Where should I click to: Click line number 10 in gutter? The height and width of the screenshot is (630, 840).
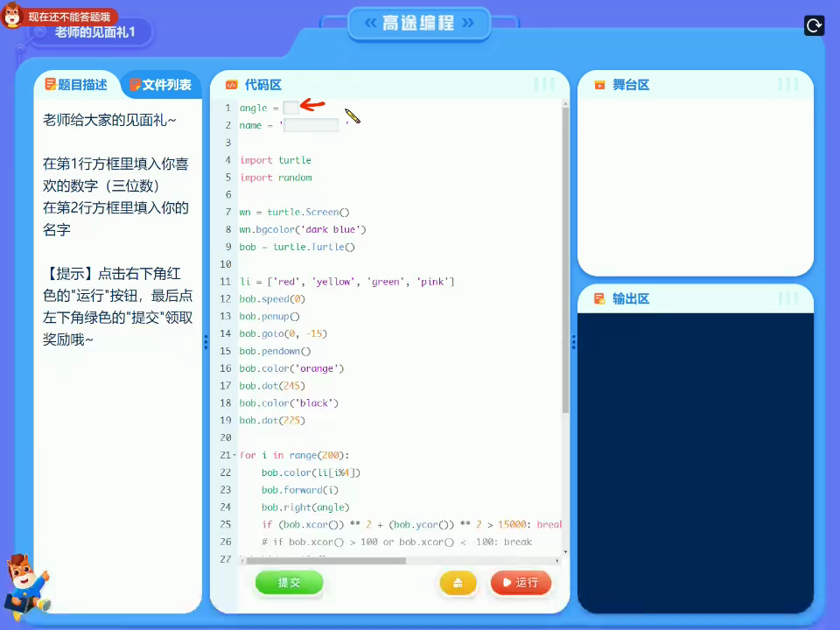pos(226,264)
